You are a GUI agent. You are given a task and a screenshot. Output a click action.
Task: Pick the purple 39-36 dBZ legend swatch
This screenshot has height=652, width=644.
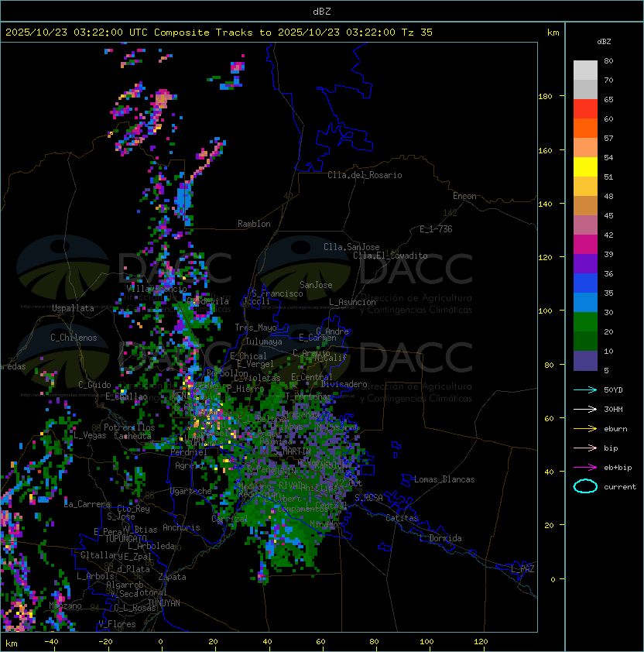click(585, 263)
